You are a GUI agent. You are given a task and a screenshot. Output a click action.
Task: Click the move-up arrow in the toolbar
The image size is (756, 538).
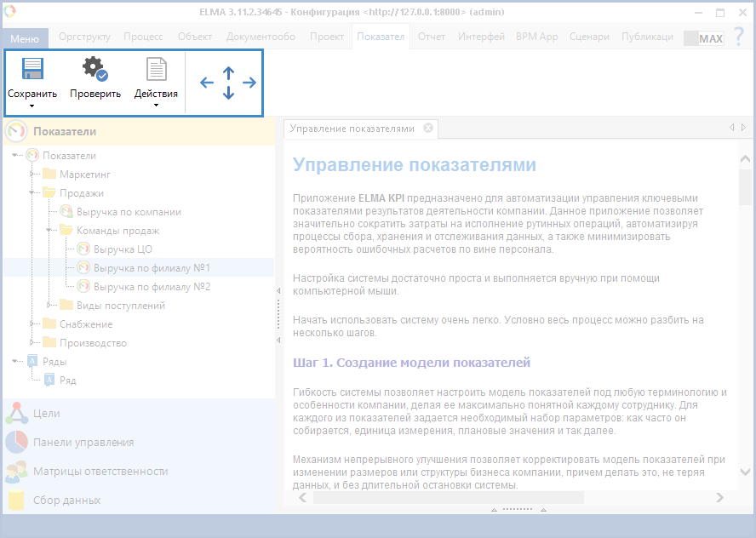[x=228, y=72]
